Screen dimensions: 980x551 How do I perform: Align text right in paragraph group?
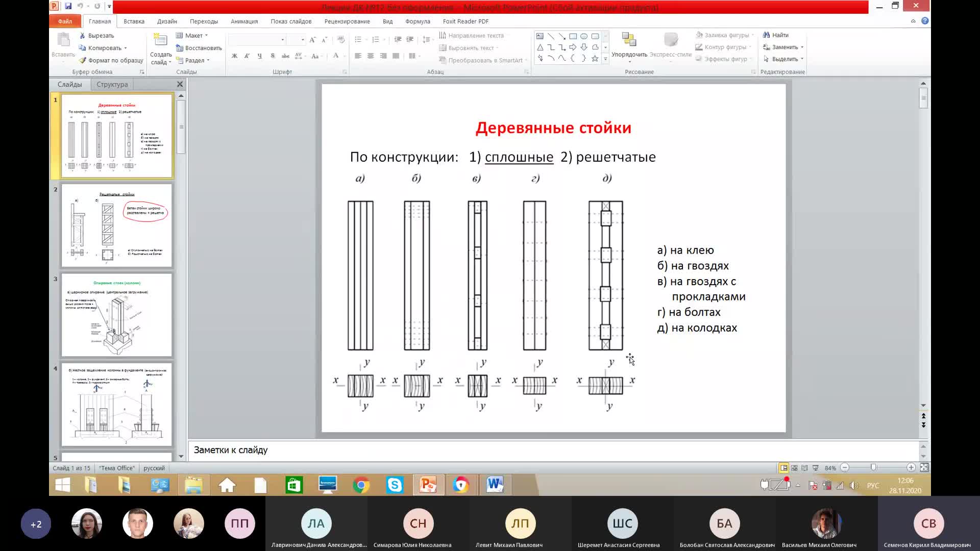(383, 56)
